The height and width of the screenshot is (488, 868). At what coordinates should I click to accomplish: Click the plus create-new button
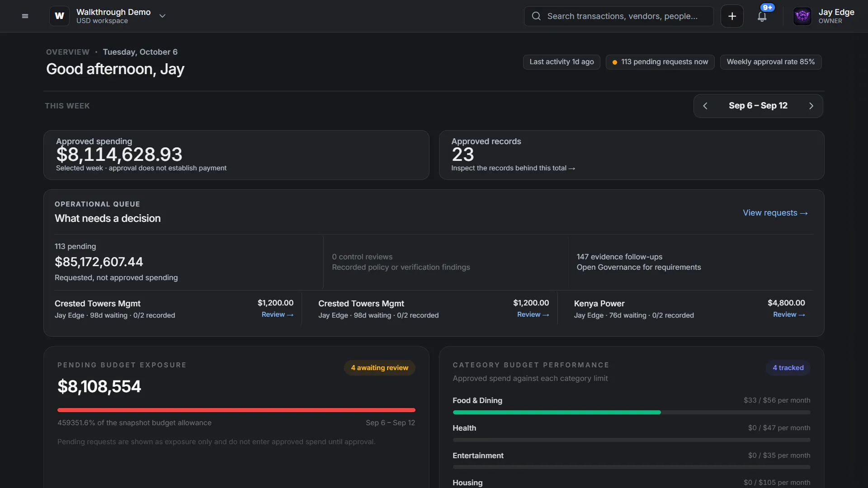pos(732,16)
